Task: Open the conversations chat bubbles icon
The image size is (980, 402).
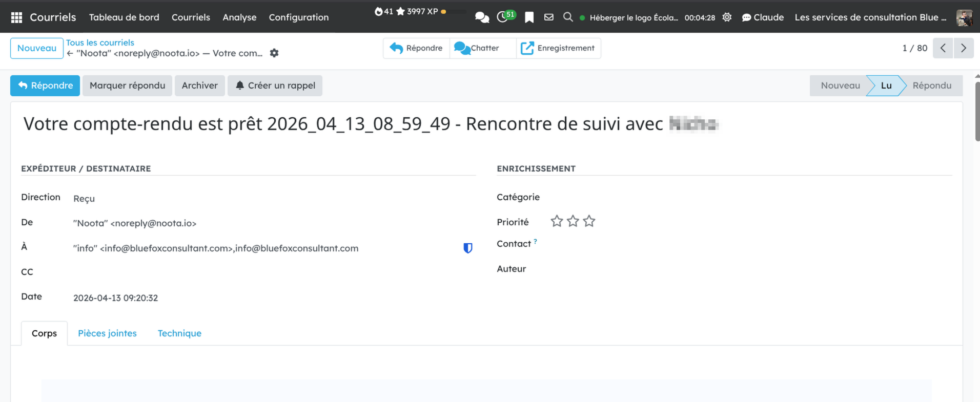Action: tap(482, 17)
